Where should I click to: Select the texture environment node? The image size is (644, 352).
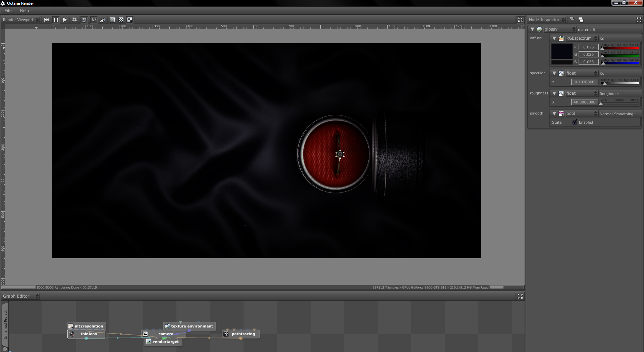coord(190,326)
